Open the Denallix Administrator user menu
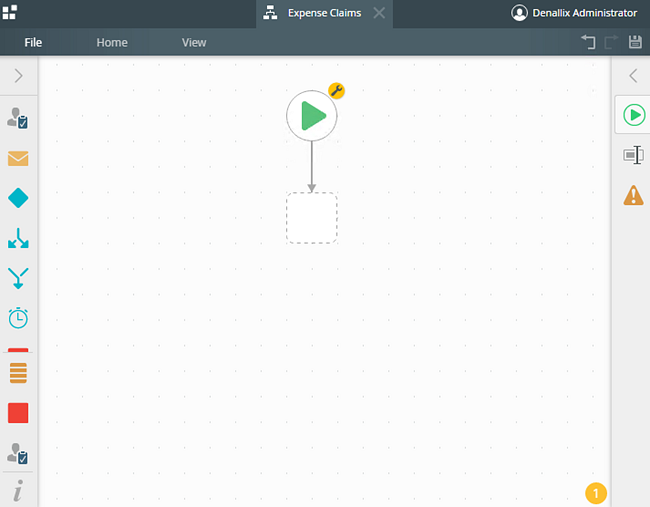 pyautogui.click(x=574, y=13)
